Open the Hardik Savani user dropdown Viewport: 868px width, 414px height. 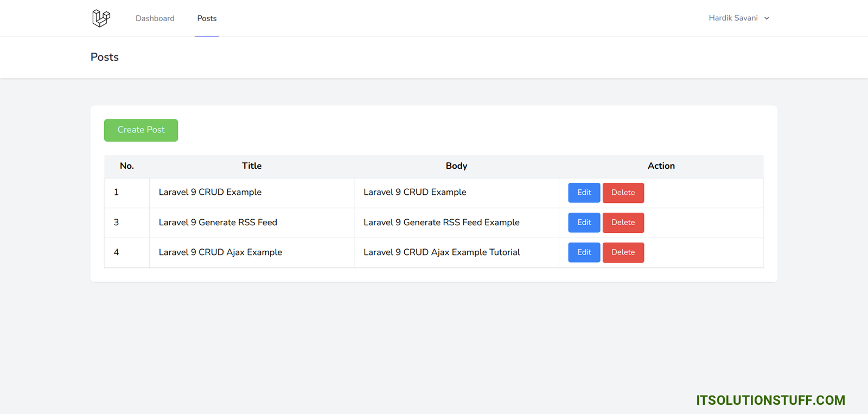point(738,18)
